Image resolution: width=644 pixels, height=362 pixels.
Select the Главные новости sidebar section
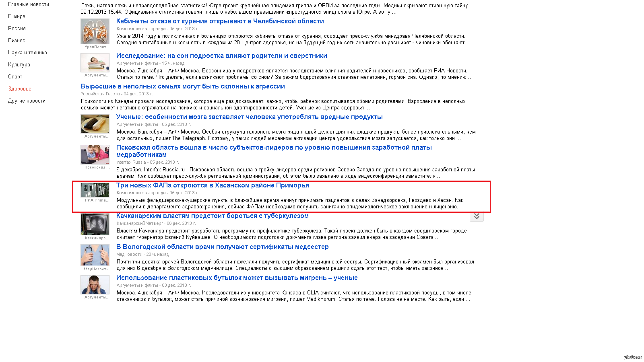coord(29,4)
